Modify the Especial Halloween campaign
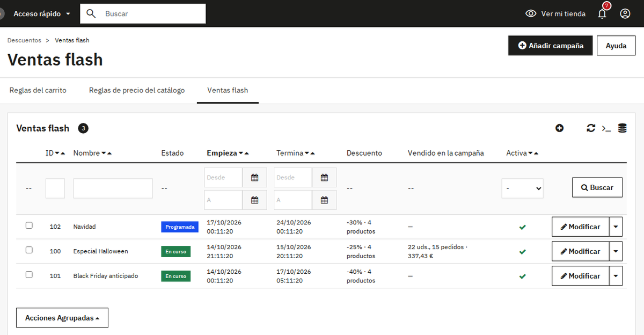Image resolution: width=644 pixels, height=335 pixels. tap(580, 252)
